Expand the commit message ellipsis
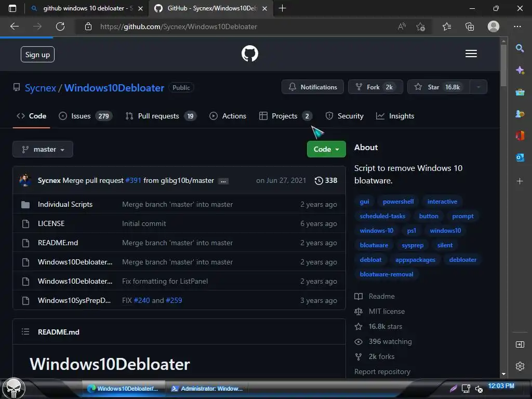The width and height of the screenshot is (532, 399). 223,181
